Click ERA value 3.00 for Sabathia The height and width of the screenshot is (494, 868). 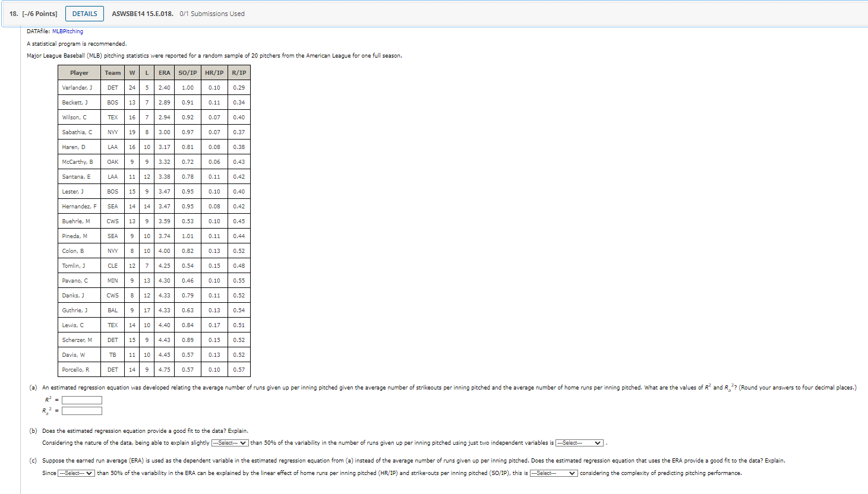point(165,132)
